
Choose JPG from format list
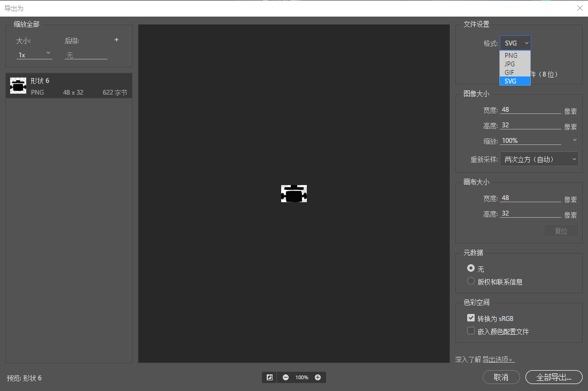(x=515, y=64)
